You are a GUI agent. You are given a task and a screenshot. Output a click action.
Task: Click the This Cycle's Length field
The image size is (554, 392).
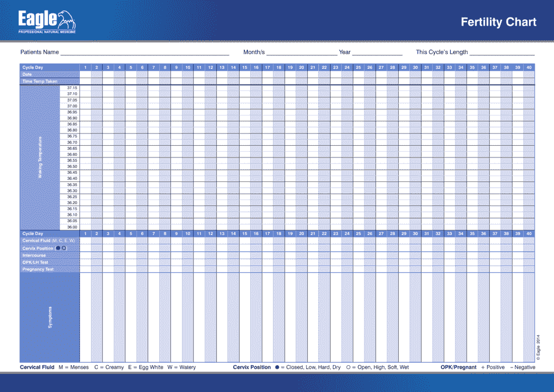(502, 51)
